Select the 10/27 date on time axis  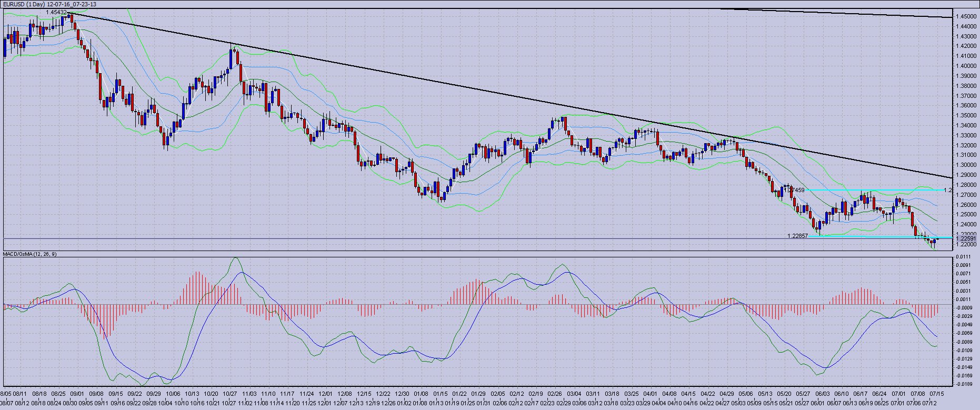230,394
